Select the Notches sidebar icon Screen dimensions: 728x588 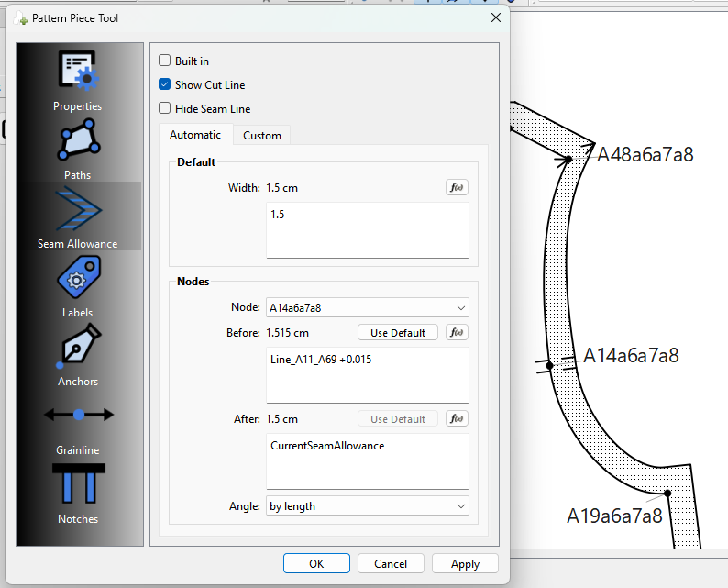tap(78, 483)
